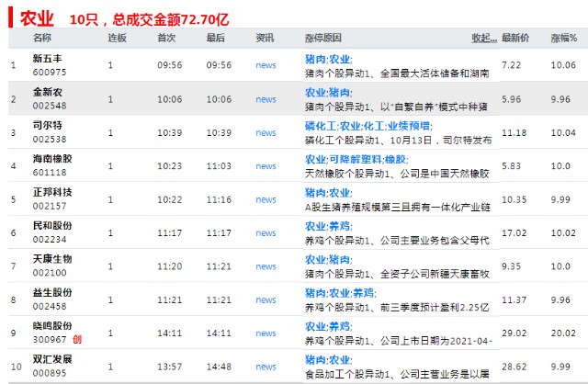Click last time 14:48 cell
The image size is (588, 384).
(x=219, y=367)
